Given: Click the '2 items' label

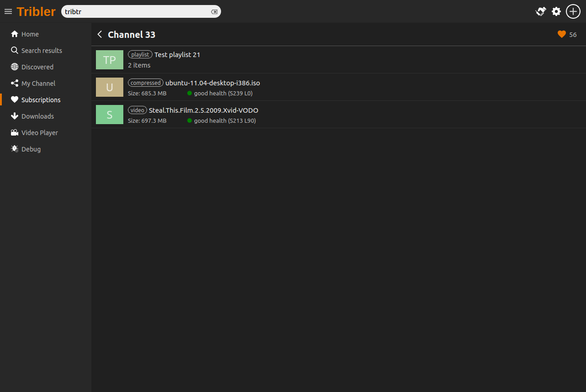Looking at the screenshot, I should (139, 65).
